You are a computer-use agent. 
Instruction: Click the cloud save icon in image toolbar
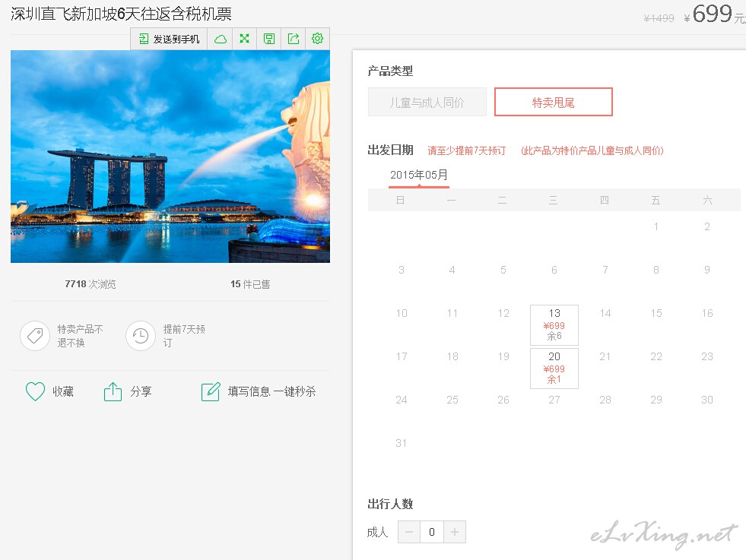[220, 39]
